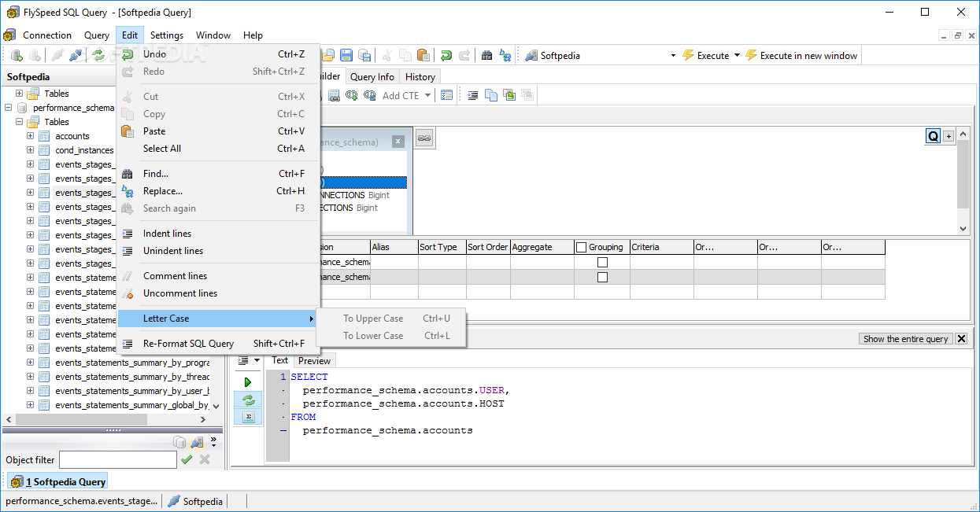The image size is (980, 512).
Task: Click the Paste clipboard icon in toolbar
Action: [x=423, y=55]
